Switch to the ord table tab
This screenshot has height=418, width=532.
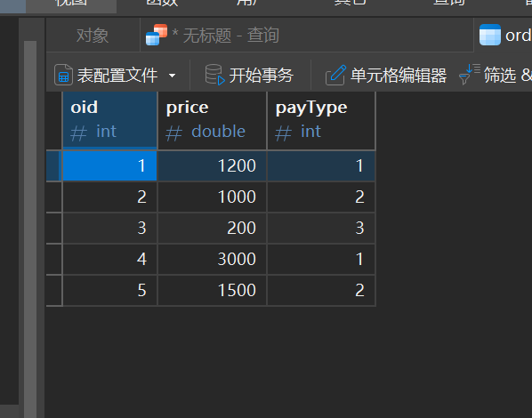[504, 36]
